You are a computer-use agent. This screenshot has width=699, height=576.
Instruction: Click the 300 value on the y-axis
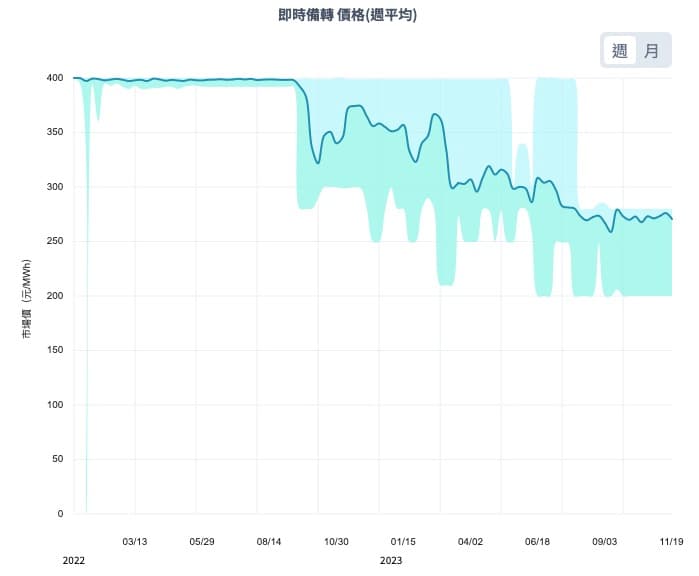pyautogui.click(x=54, y=187)
